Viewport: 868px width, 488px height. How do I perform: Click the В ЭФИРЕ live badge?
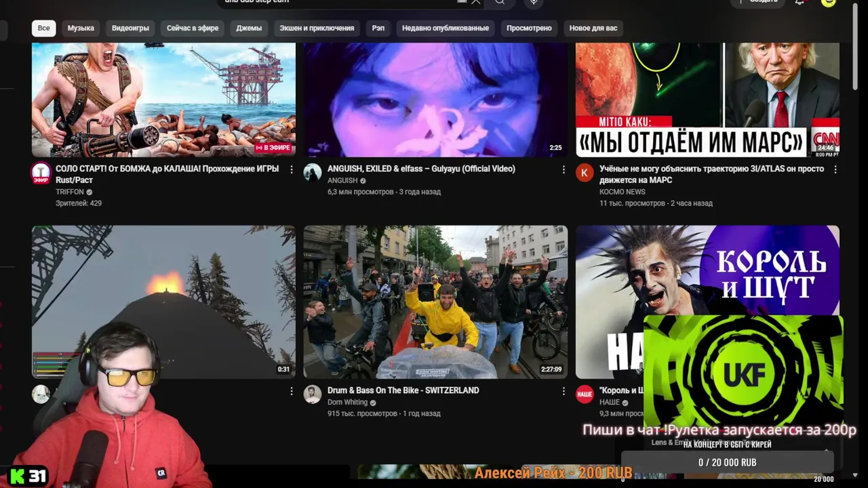[x=273, y=148]
